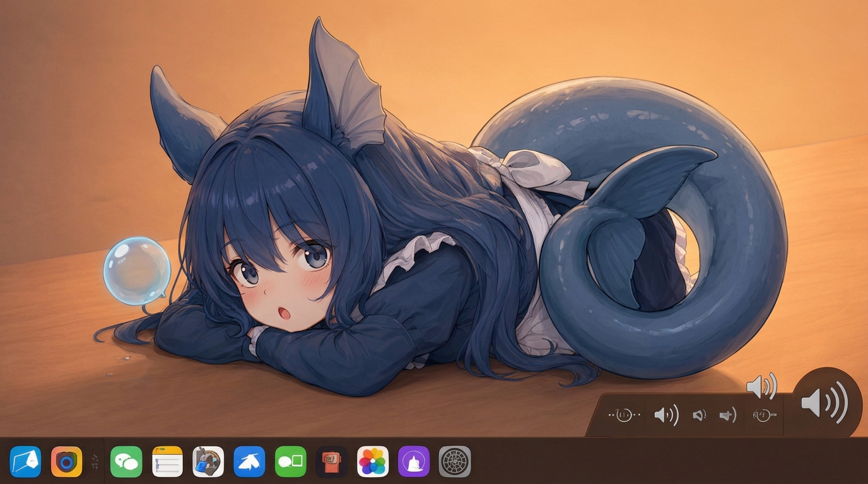Click the circular dotted icon beside large speaker
This screenshot has width=868, height=484.
764,415
